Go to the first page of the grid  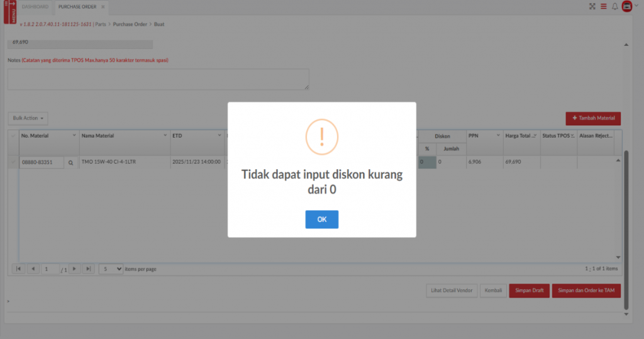[18, 269]
